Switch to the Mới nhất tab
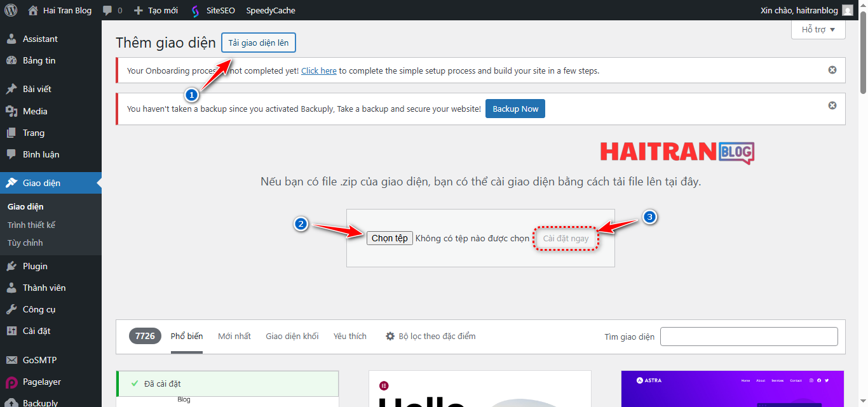The width and height of the screenshot is (868, 407). (x=234, y=336)
